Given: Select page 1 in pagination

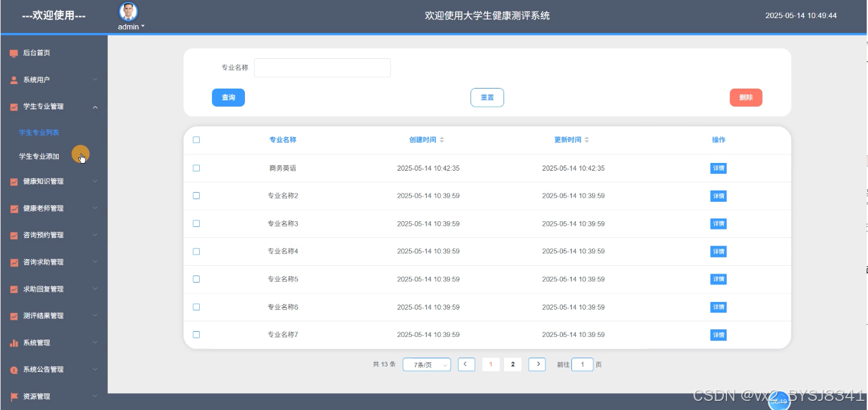Looking at the screenshot, I should tap(491, 365).
